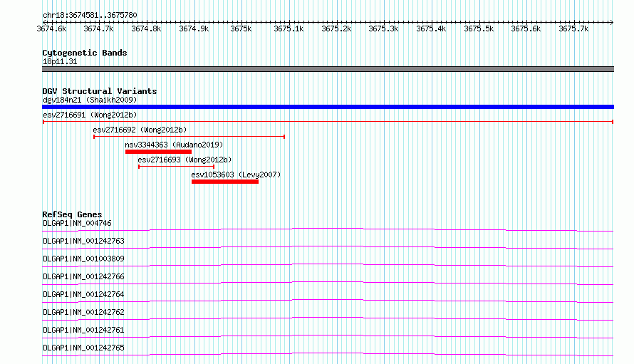Click the 3675.7k ruler tick label

point(573,28)
